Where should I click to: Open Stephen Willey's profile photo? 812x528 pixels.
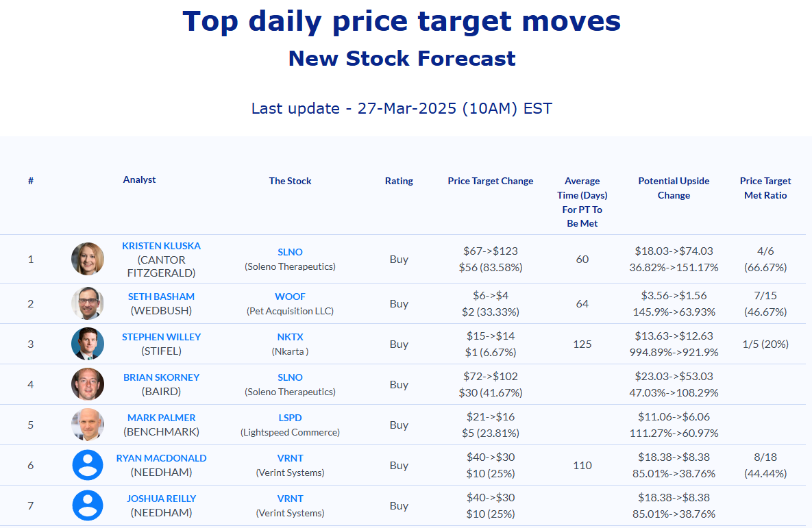(x=88, y=344)
